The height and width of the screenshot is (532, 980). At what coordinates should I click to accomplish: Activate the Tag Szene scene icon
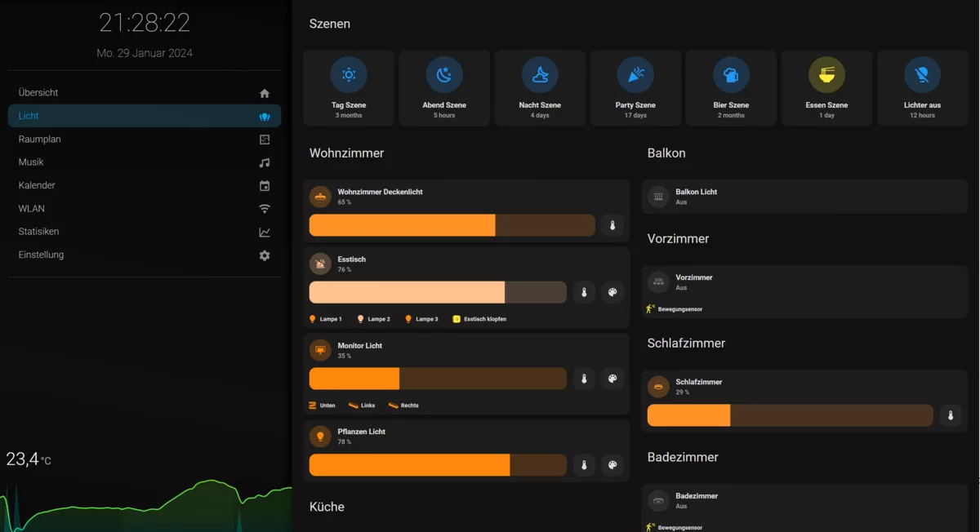tap(349, 75)
